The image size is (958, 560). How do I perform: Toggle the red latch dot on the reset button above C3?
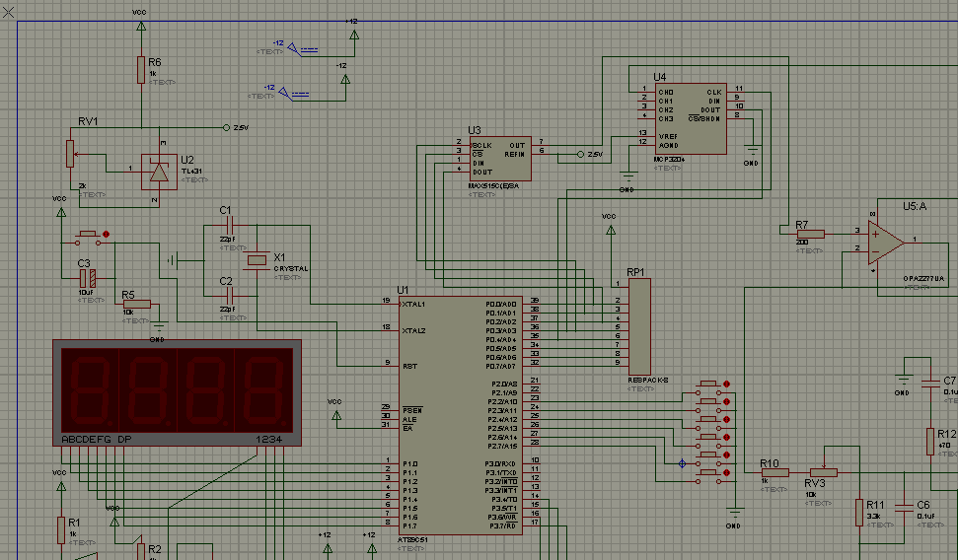(x=107, y=234)
